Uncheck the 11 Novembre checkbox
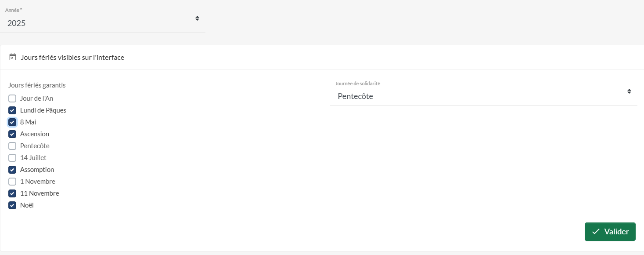 (12, 193)
